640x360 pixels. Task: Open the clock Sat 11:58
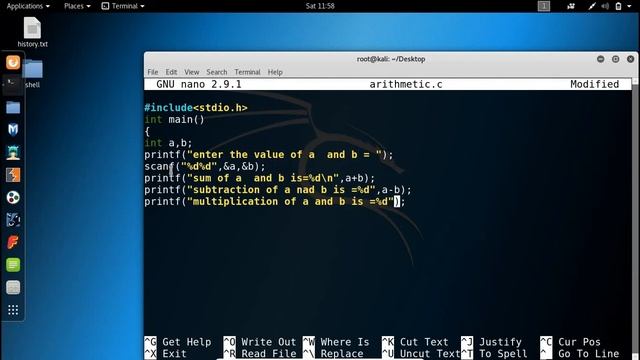pos(320,6)
